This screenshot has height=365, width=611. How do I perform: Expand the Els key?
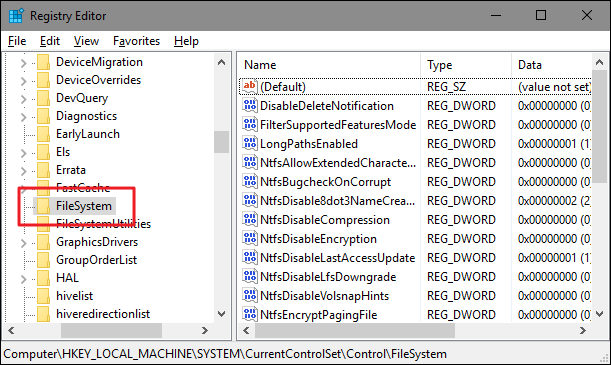click(x=23, y=153)
